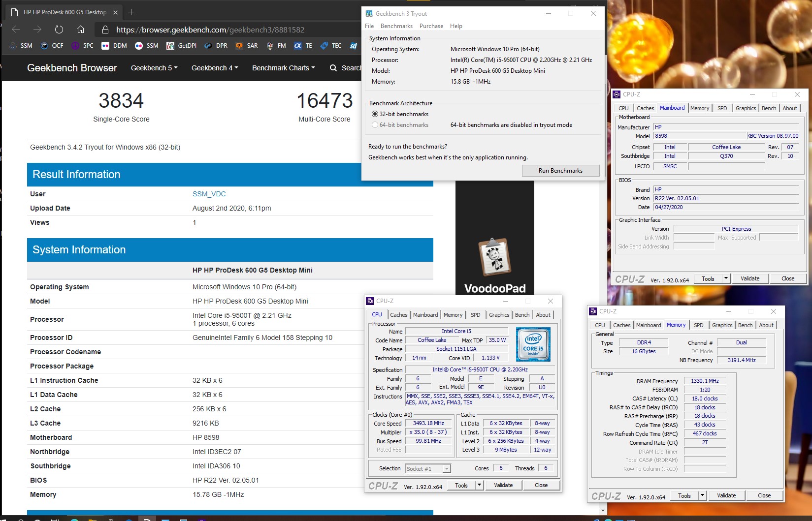Screen dimensions: 812x521
Task: Open the Benchmarks menu in Geekbench 3
Action: pyautogui.click(x=396, y=26)
